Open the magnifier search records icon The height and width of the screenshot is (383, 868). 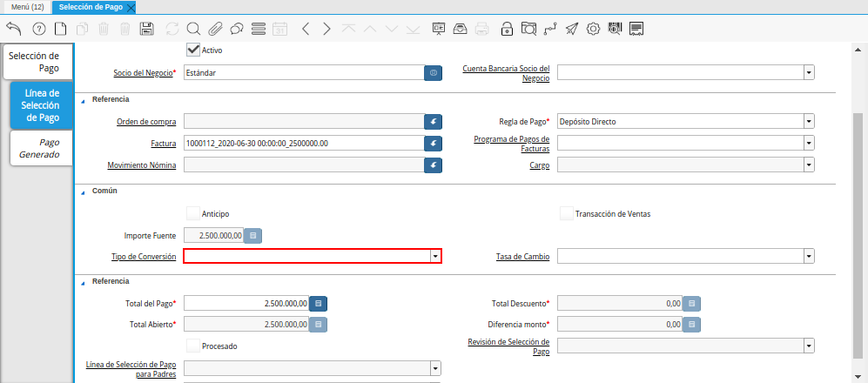(193, 29)
